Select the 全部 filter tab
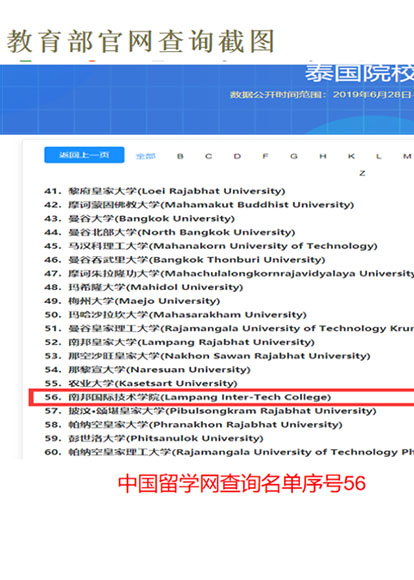The width and height of the screenshot is (414, 580). pyautogui.click(x=145, y=156)
